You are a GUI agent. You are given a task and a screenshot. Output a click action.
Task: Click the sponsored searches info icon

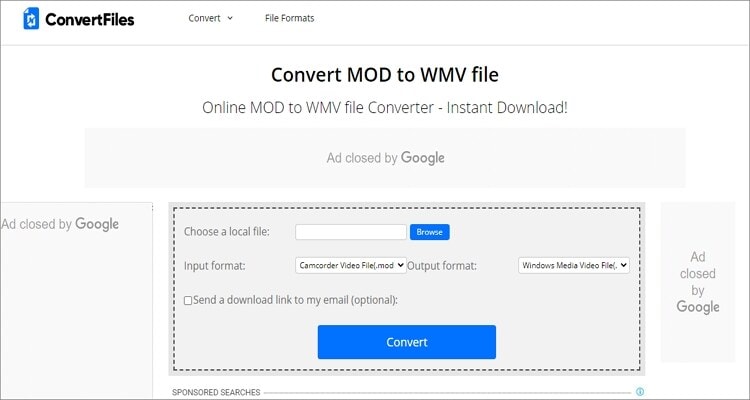click(x=640, y=392)
